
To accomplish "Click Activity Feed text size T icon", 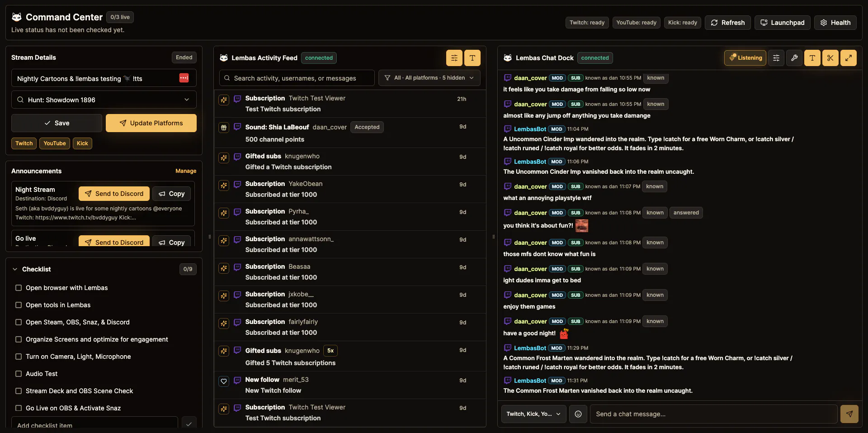I will tap(472, 58).
